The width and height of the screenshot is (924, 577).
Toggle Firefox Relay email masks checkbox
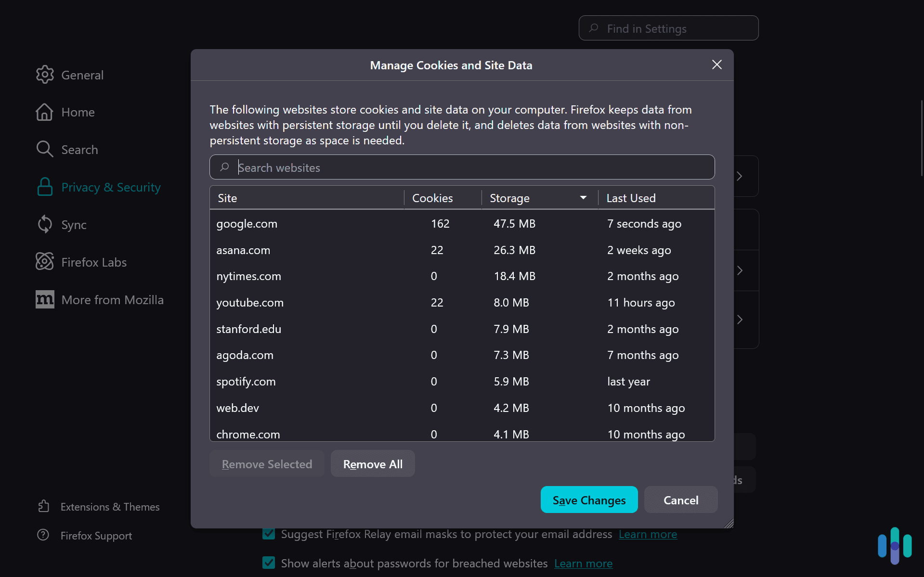(269, 534)
